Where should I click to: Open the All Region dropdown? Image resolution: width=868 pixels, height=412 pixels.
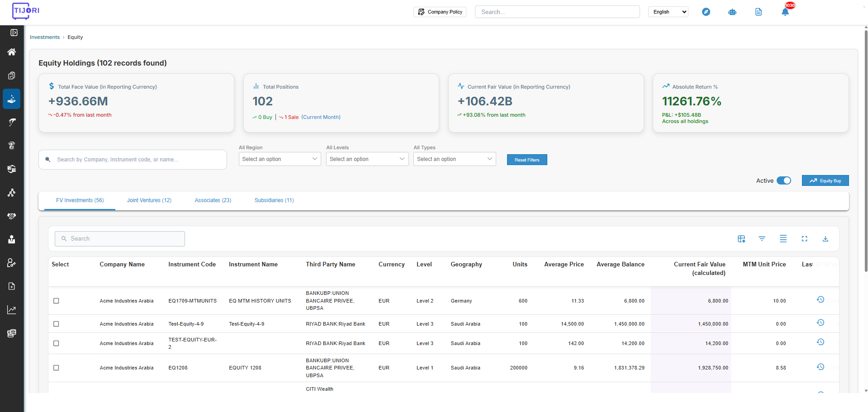pos(280,159)
